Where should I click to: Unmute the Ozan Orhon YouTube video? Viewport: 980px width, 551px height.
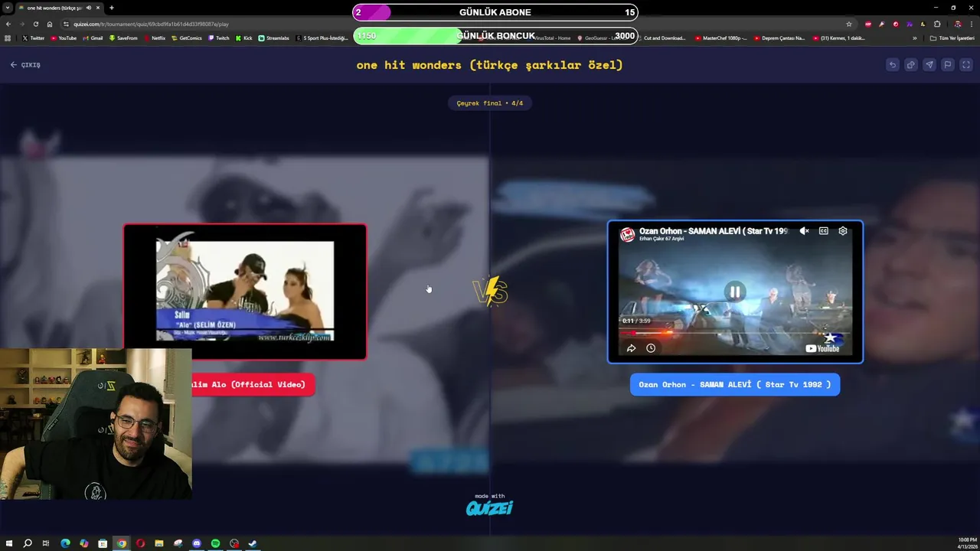pos(804,231)
